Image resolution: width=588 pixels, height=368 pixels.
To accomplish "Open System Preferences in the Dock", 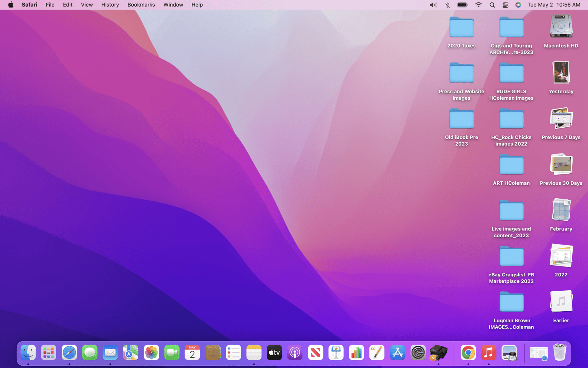I will pyautogui.click(x=418, y=353).
